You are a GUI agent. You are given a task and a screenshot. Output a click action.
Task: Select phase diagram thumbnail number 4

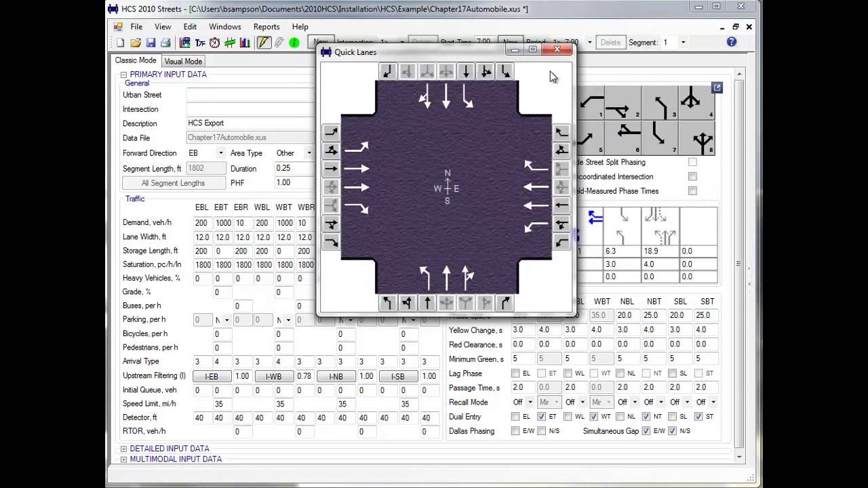tap(696, 102)
